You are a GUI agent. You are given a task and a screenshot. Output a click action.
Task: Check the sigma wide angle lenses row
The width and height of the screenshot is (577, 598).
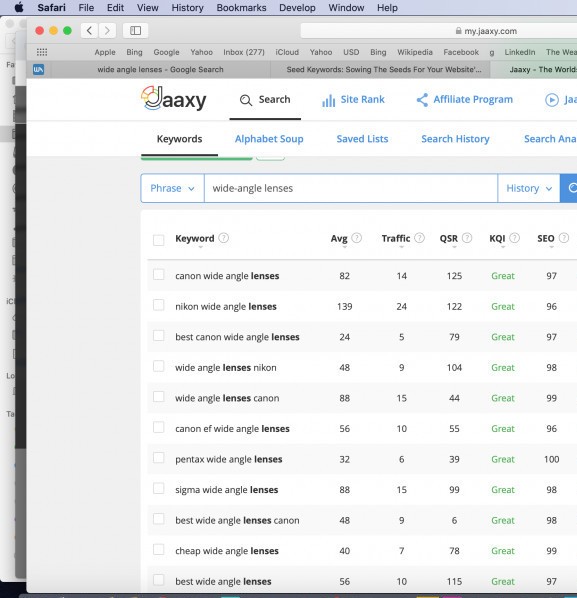click(x=159, y=488)
